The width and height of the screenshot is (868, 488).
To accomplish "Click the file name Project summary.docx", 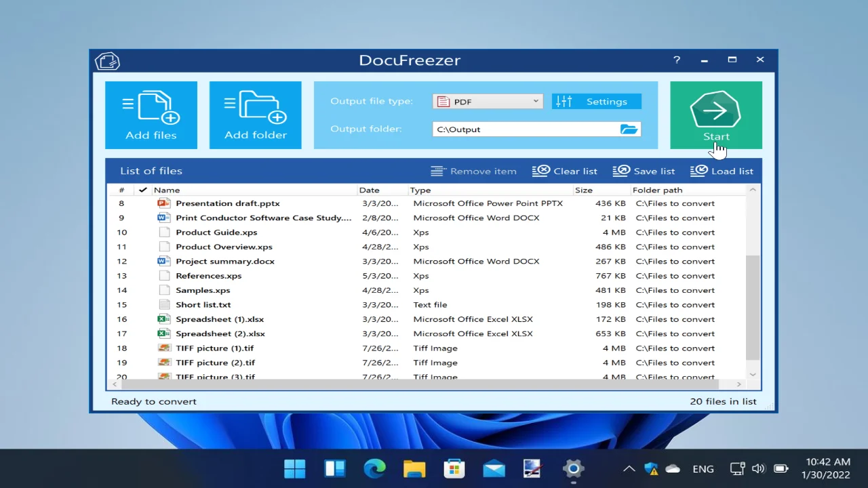I will (x=225, y=261).
